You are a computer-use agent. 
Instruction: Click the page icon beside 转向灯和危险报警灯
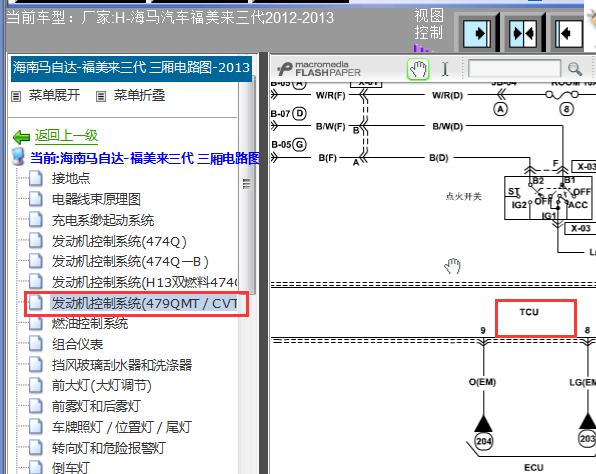tap(36, 448)
